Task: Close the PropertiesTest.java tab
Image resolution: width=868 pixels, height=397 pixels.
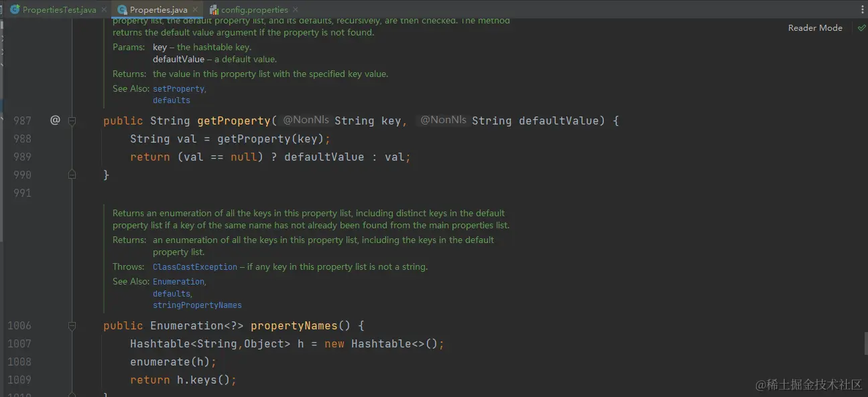Action: (x=104, y=10)
